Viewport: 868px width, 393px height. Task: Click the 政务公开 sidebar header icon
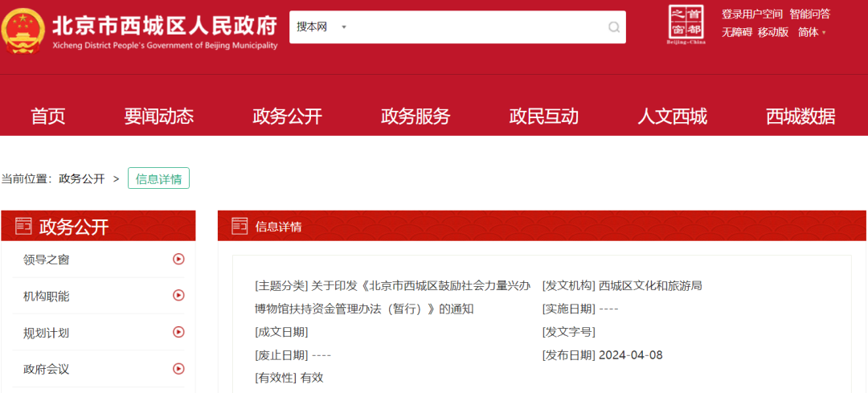23,226
